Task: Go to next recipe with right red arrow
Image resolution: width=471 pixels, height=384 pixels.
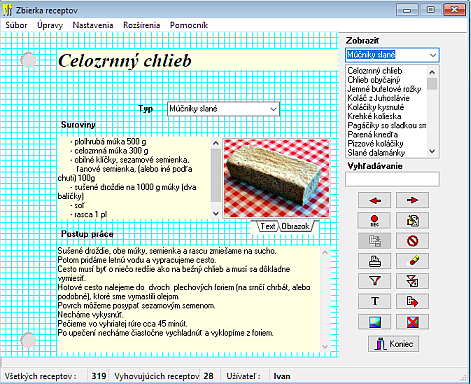Action: pos(412,200)
